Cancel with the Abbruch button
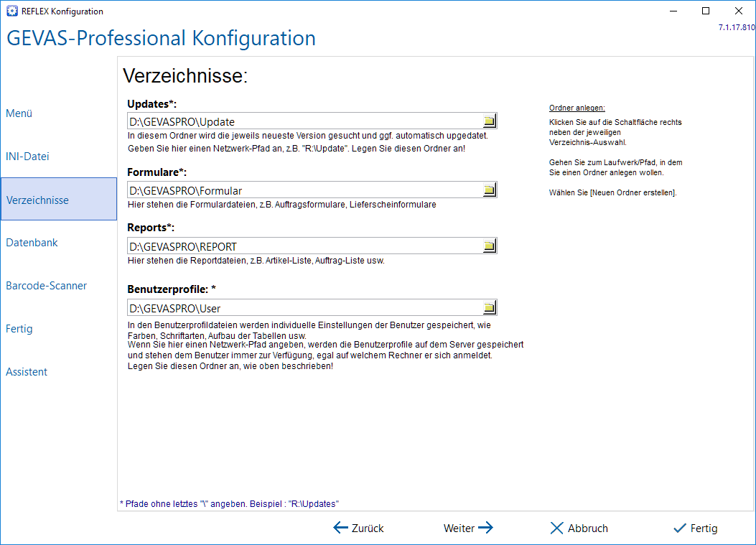Image resolution: width=756 pixels, height=545 pixels. tap(579, 528)
